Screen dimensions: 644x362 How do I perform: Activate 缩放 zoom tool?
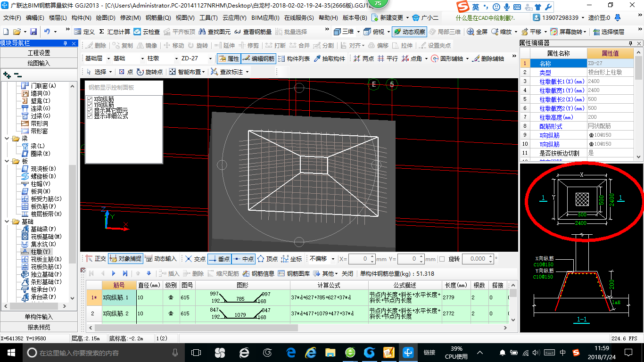click(501, 32)
